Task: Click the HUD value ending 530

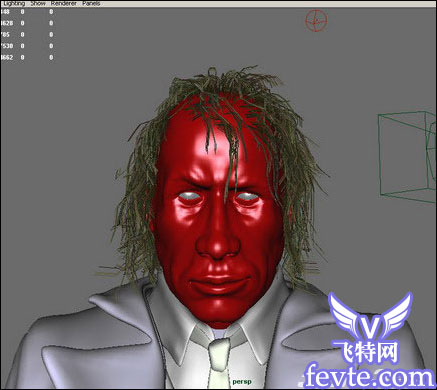Action: click(x=7, y=46)
